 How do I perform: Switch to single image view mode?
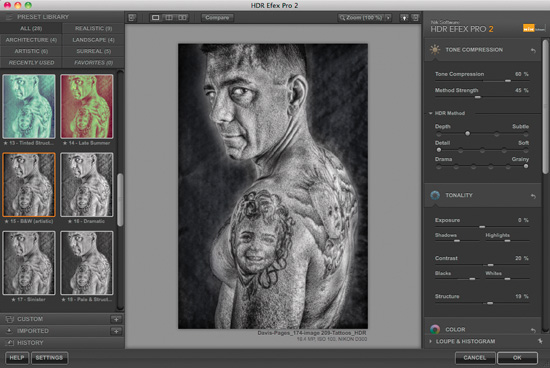click(155, 18)
